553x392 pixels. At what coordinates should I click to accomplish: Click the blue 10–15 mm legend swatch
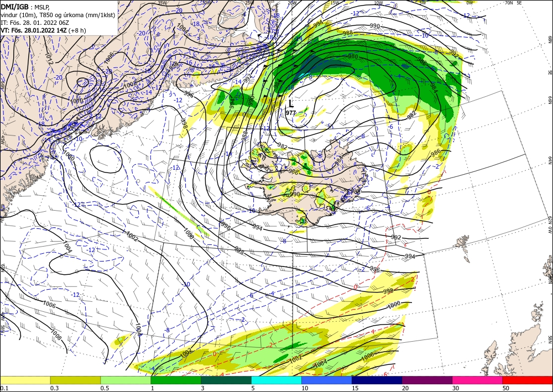click(x=327, y=380)
